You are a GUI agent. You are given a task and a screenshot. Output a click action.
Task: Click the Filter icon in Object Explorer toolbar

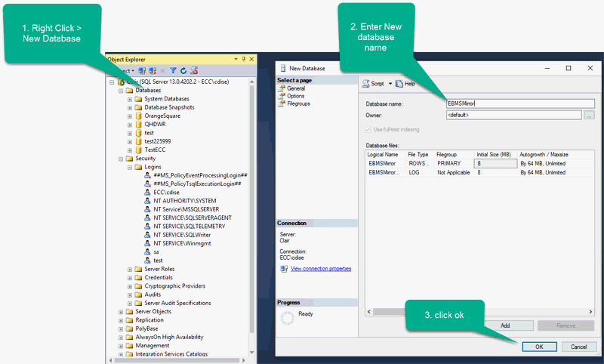tap(172, 70)
